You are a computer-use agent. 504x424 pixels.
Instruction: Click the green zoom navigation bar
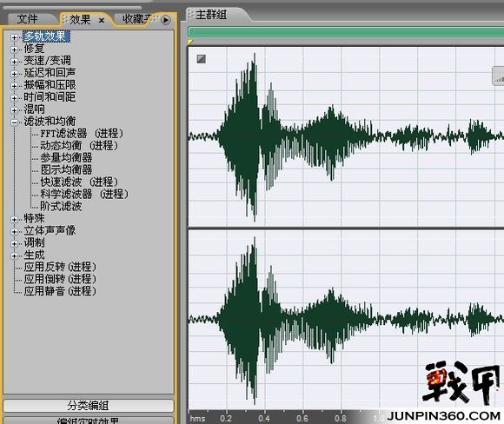[346, 31]
